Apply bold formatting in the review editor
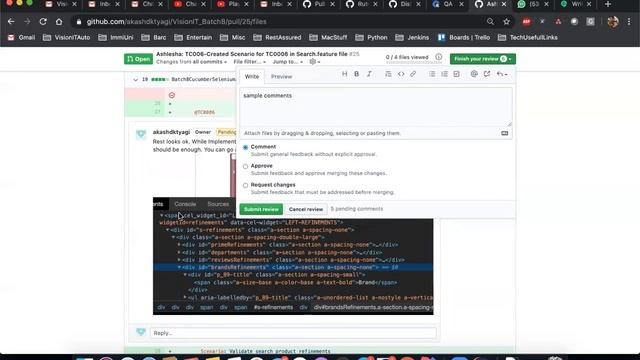640x360 pixels. point(356,74)
